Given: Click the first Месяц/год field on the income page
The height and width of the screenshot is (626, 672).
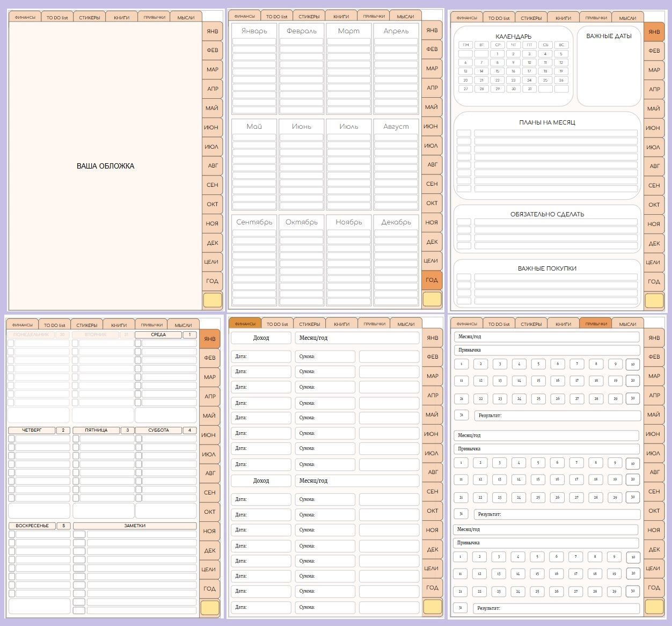Looking at the screenshot, I should 357,338.
